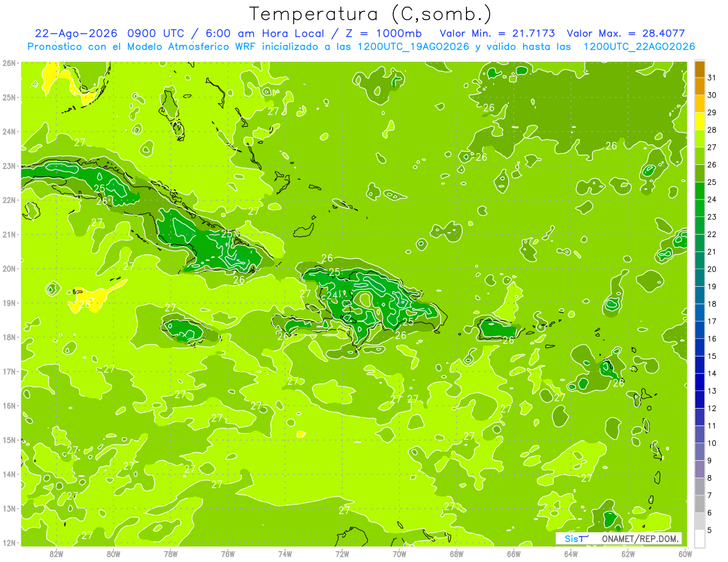Click legend value 12
The height and width of the screenshot is (562, 728).
pyautogui.click(x=712, y=408)
